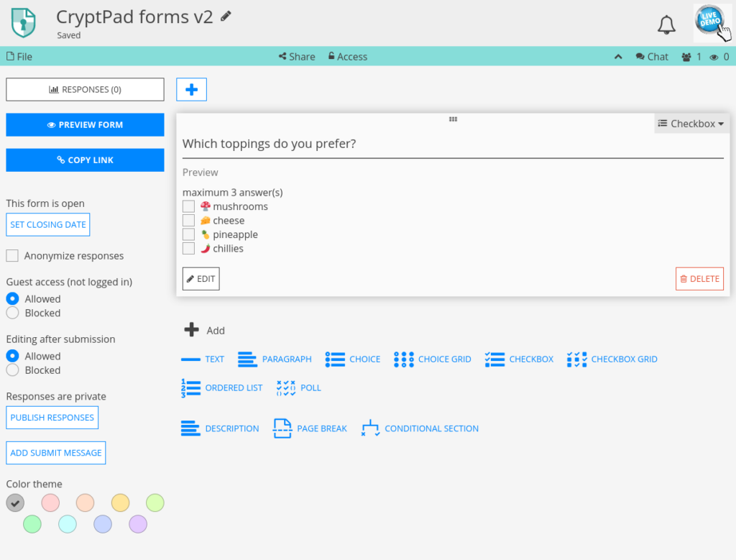View Responses (0)

[85, 89]
